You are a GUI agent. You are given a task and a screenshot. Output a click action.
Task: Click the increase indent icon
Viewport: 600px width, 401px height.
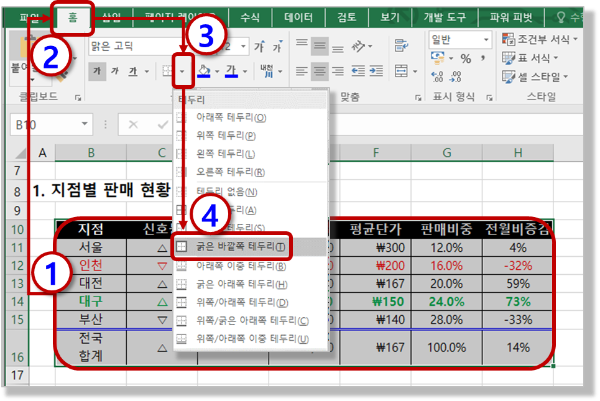point(376,71)
